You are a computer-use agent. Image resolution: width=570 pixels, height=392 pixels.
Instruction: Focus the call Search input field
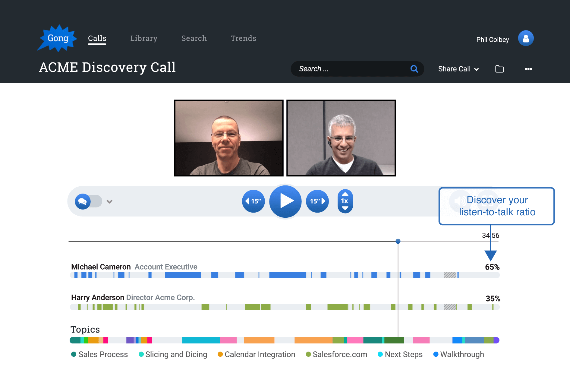tap(357, 69)
